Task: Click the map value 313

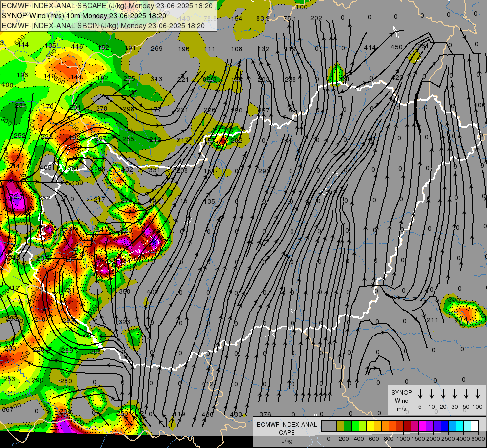Action: [156, 79]
